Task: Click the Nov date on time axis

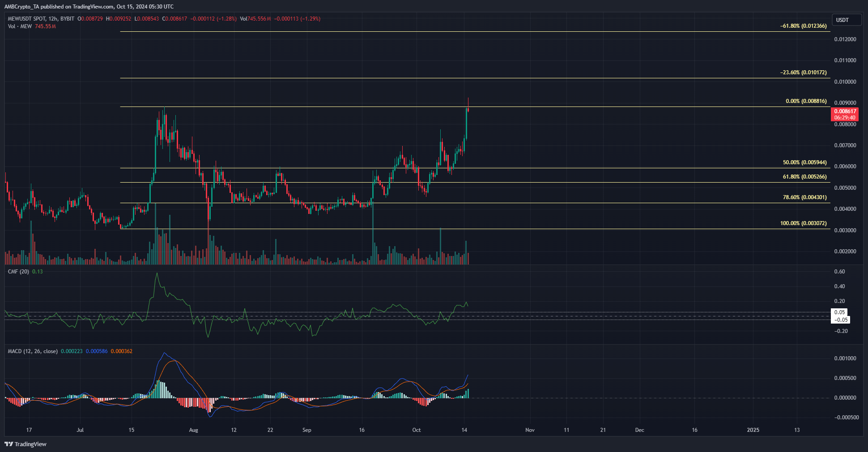Action: pyautogui.click(x=530, y=430)
